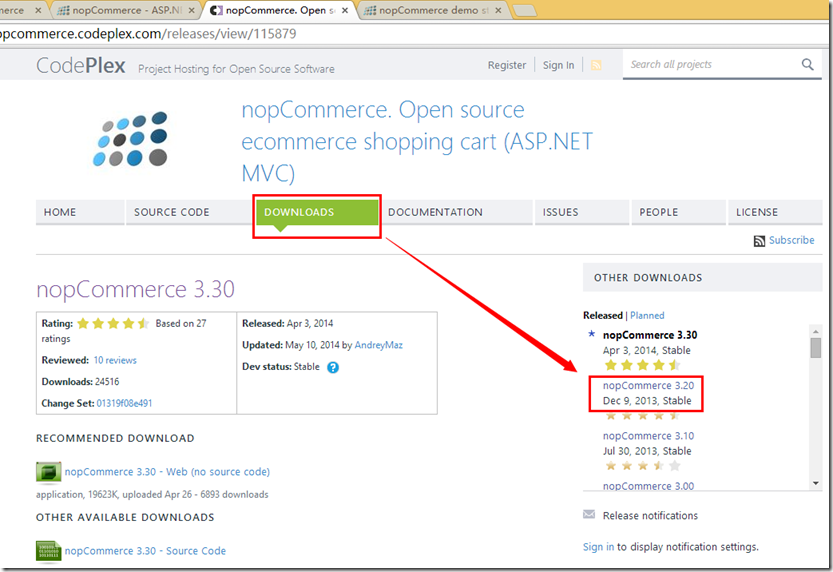Click the Source Code download package icon
Screen dimensions: 833x572
click(x=48, y=551)
